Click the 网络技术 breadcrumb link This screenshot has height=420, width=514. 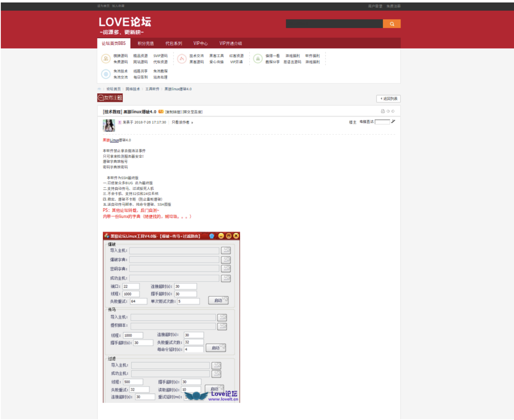click(132, 89)
